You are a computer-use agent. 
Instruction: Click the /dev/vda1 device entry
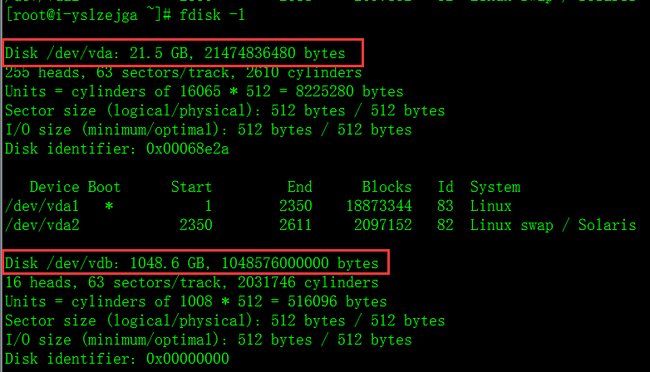(42, 206)
